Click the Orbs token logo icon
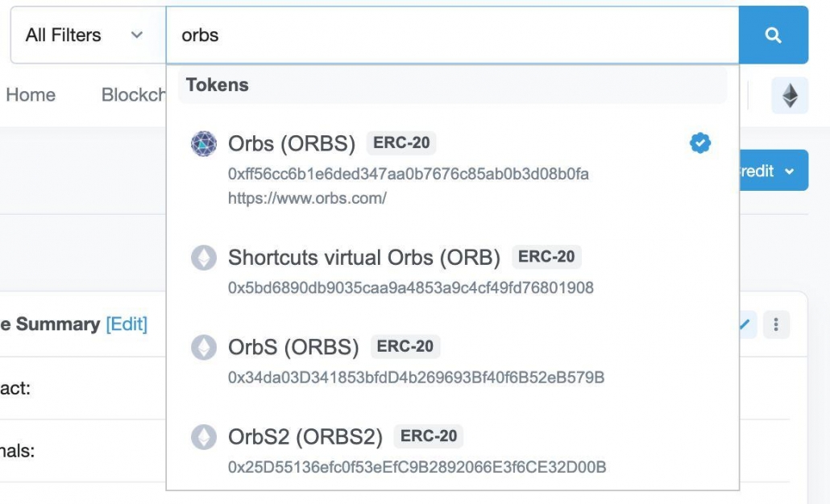Screen dimensions: 830x504 (x=204, y=143)
